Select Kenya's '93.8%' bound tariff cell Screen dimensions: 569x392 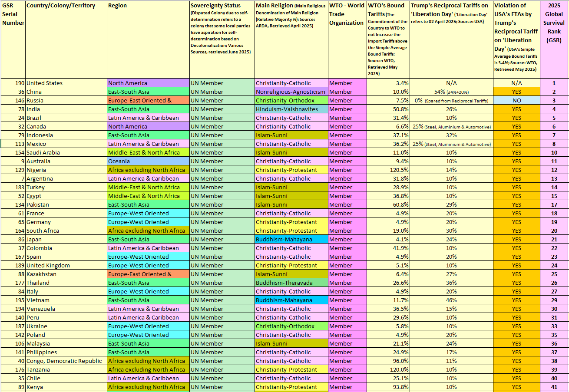tap(388, 387)
